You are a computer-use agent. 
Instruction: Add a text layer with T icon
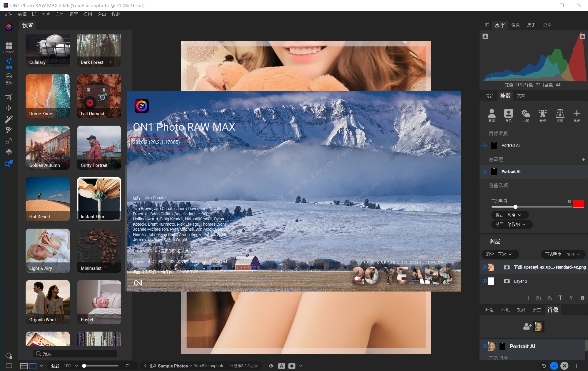click(x=560, y=298)
